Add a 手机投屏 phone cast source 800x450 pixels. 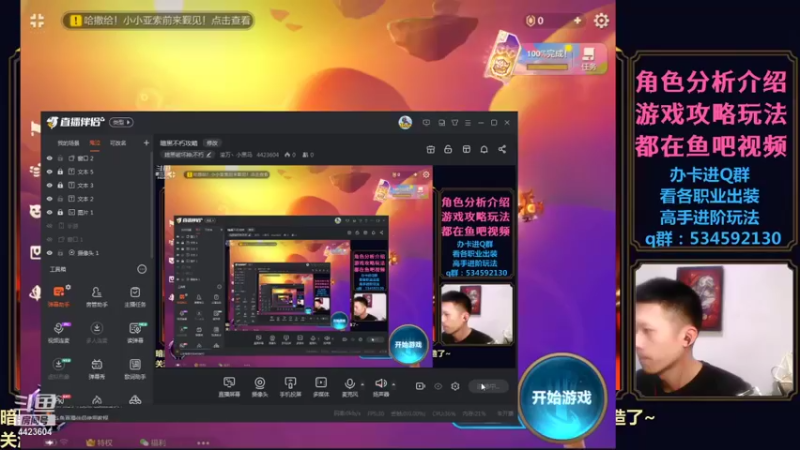[x=290, y=387]
